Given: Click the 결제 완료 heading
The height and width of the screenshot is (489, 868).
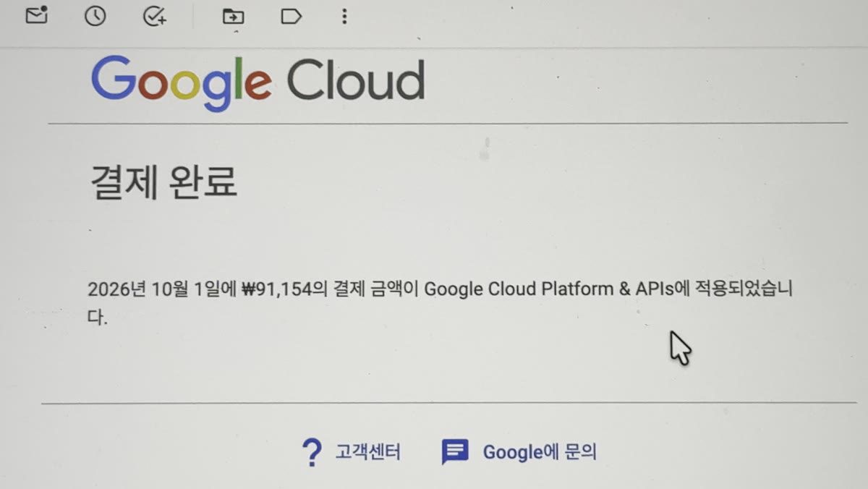Looking at the screenshot, I should [x=163, y=182].
